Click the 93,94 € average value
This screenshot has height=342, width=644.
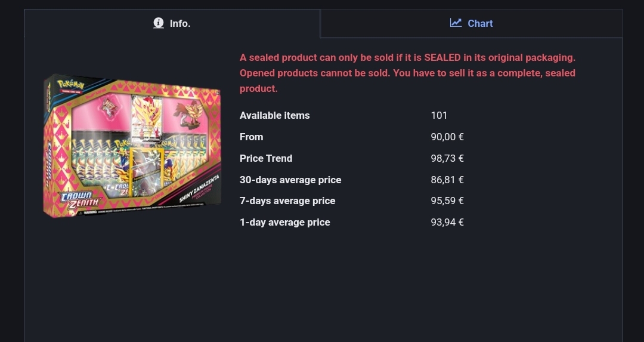coord(447,222)
